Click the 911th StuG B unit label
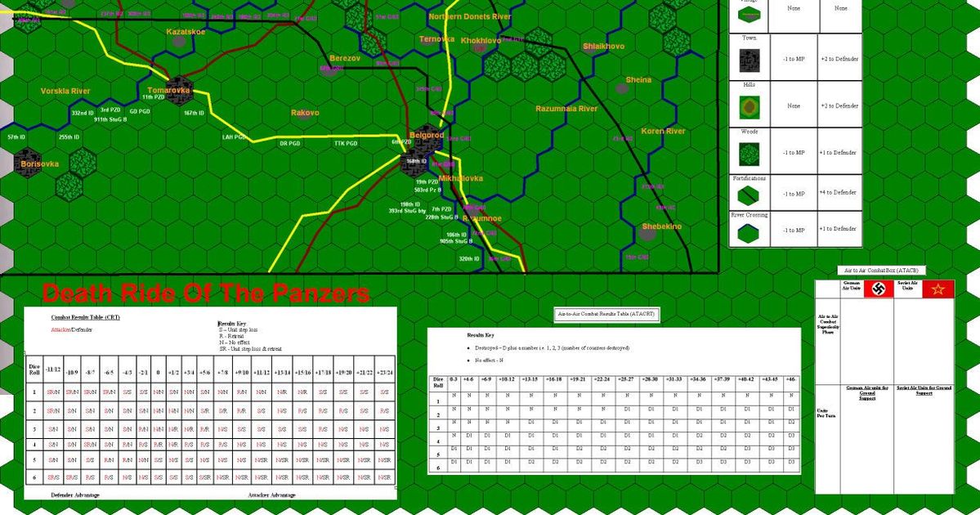This screenshot has width=980, height=515. pos(110,119)
